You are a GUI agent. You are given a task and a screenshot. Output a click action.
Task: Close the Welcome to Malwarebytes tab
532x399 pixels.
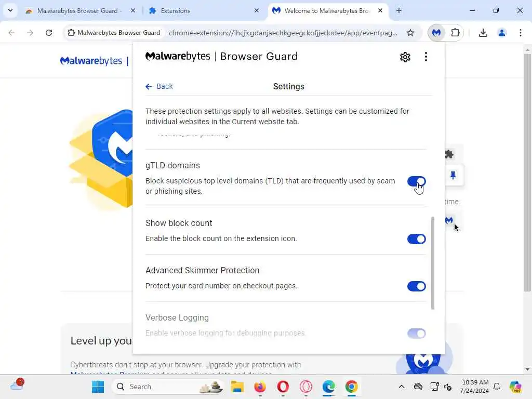coord(380,10)
